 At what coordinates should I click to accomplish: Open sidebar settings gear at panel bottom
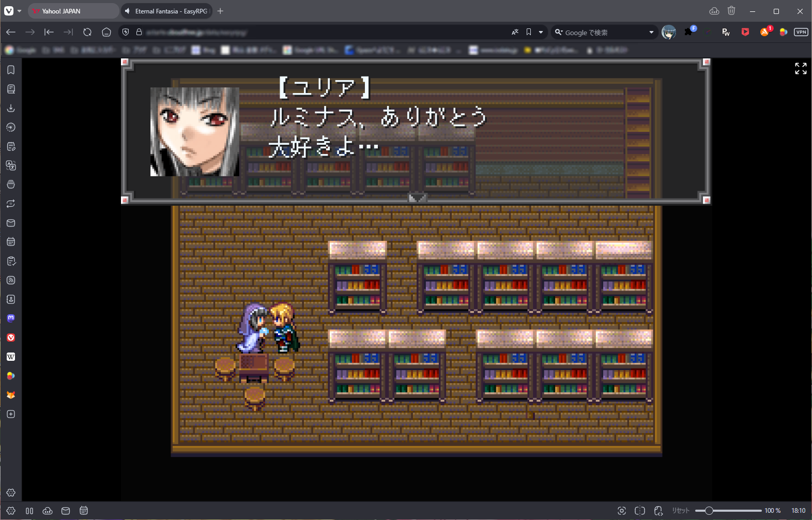pos(11,493)
